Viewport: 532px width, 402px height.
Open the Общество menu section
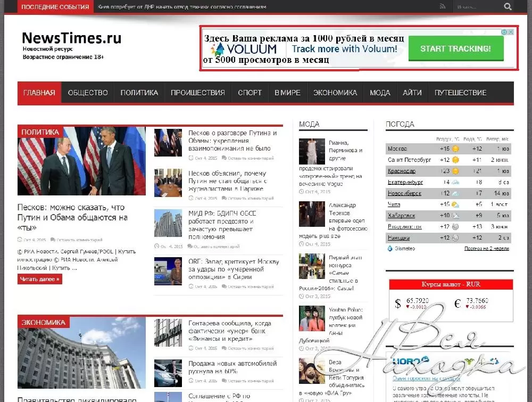click(x=88, y=93)
